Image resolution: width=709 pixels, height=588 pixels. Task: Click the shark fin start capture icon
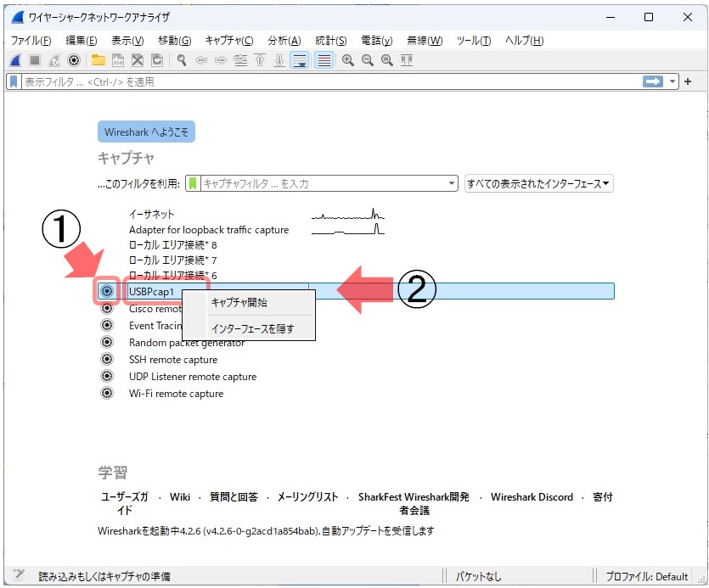click(15, 60)
